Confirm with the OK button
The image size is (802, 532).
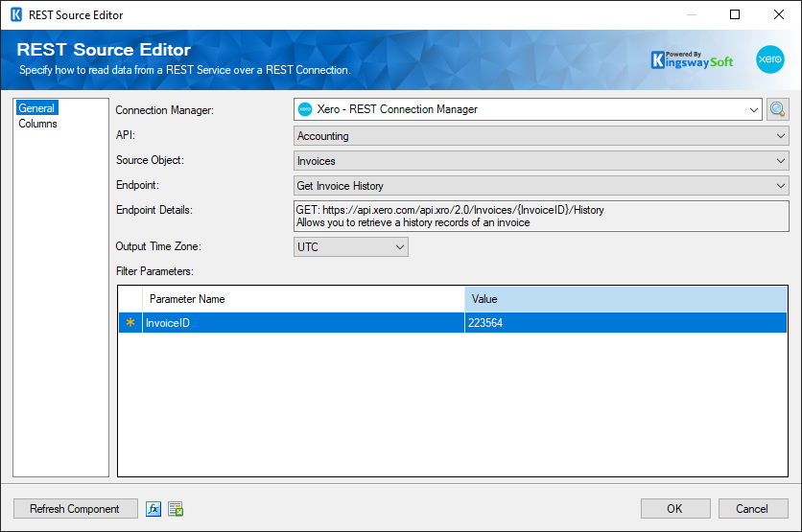675,508
